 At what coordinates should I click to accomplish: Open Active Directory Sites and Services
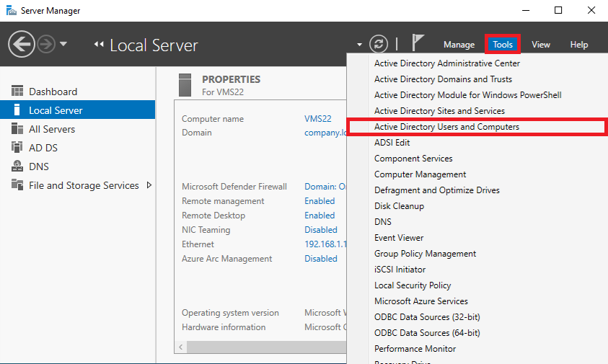pyautogui.click(x=439, y=111)
